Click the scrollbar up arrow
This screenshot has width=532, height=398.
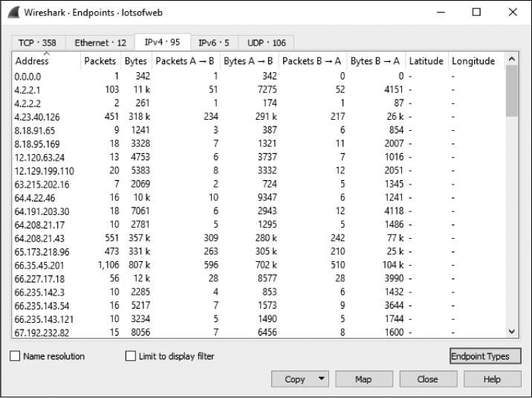pyautogui.click(x=512, y=59)
